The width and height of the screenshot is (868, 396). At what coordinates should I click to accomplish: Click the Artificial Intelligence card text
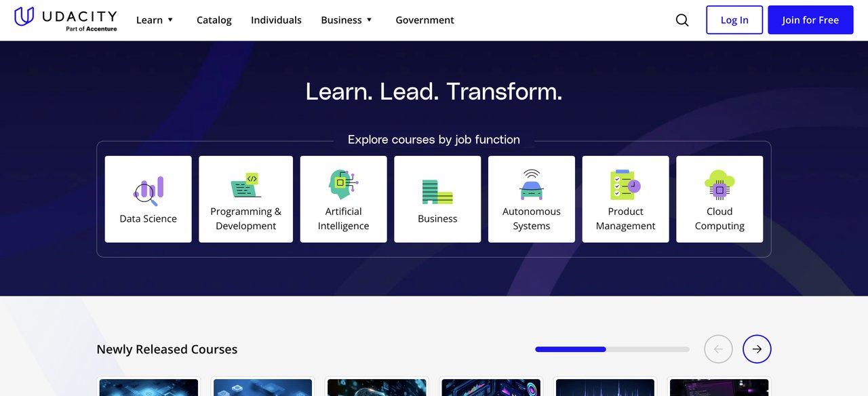click(343, 218)
